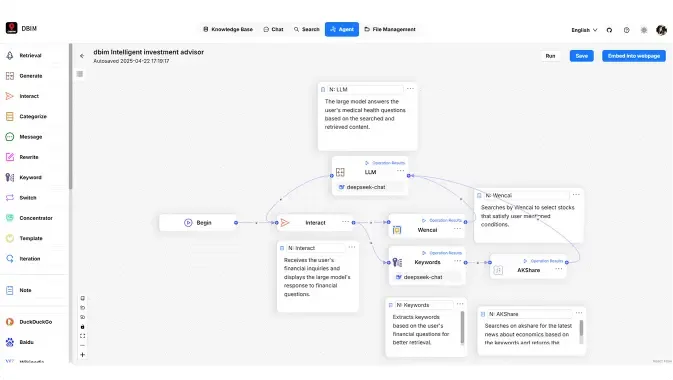Screen dimensions: 673x380
Task: Pick the Categorize component
Action: point(33,116)
